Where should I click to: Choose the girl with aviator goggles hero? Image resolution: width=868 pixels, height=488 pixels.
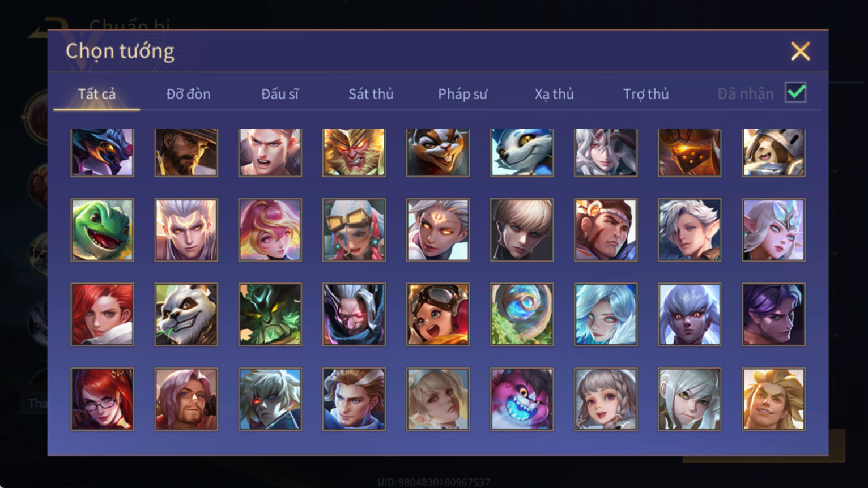438,314
